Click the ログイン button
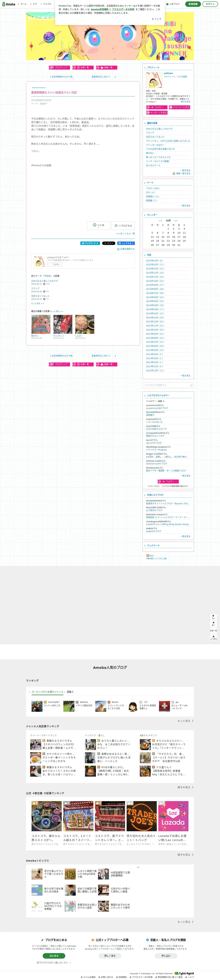This screenshot has width=220, height=980. [210, 4]
